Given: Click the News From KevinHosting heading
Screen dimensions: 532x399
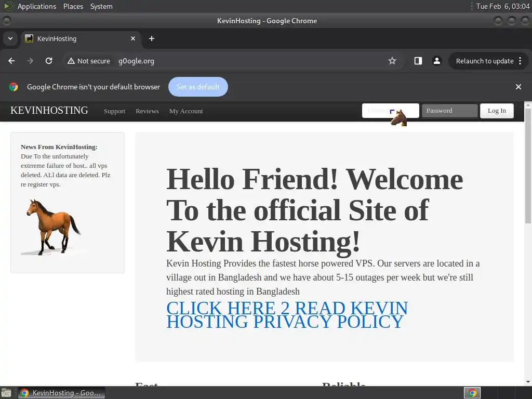Looking at the screenshot, I should 59,147.
